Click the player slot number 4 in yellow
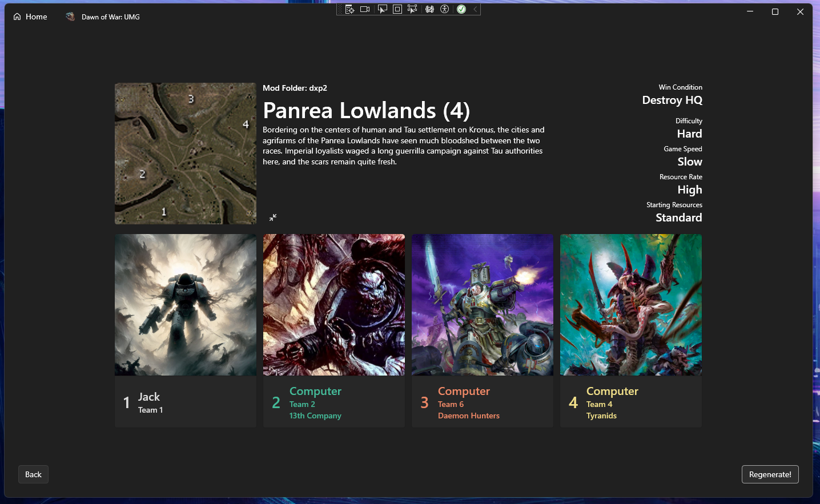Screen dimensions: 820x504 (x=573, y=402)
